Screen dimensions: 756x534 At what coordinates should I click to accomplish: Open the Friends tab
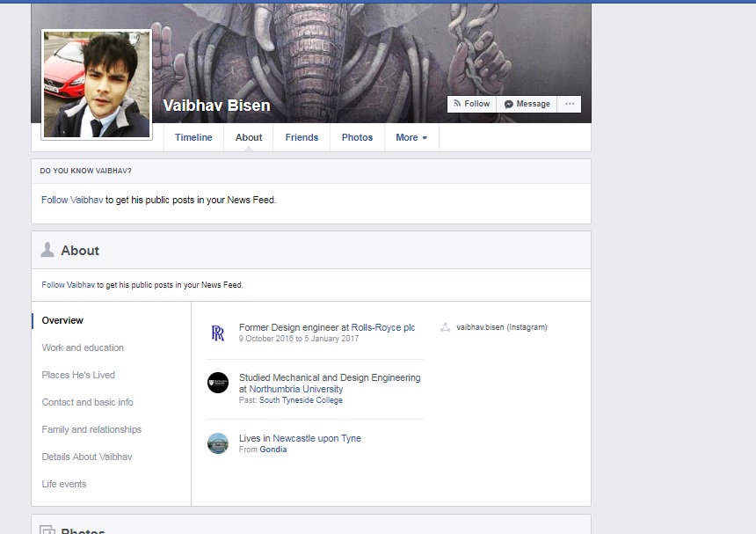[302, 137]
